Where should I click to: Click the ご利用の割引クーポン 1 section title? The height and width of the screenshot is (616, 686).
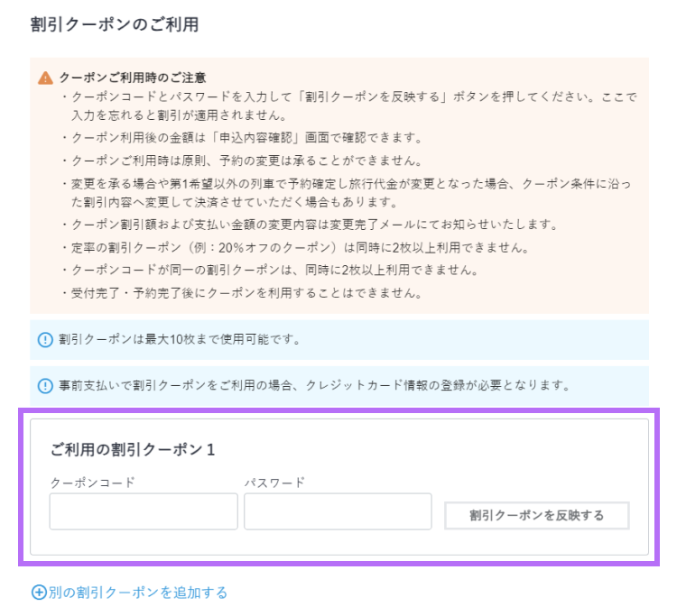point(132,449)
